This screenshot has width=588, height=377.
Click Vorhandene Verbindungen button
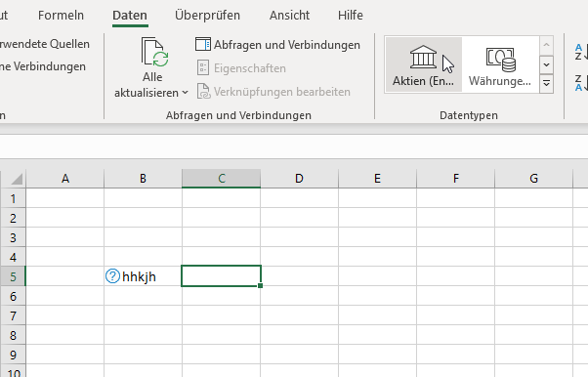click(x=43, y=66)
